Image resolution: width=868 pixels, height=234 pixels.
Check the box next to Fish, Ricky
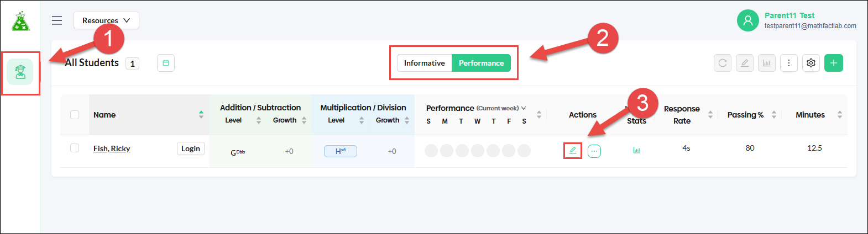pos(75,148)
